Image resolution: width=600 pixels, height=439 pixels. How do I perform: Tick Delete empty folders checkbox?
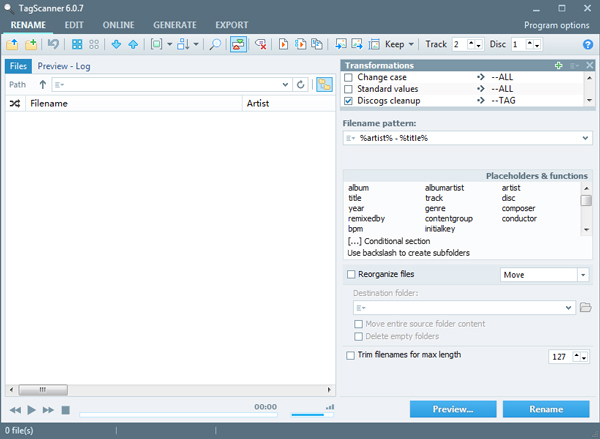pyautogui.click(x=358, y=336)
